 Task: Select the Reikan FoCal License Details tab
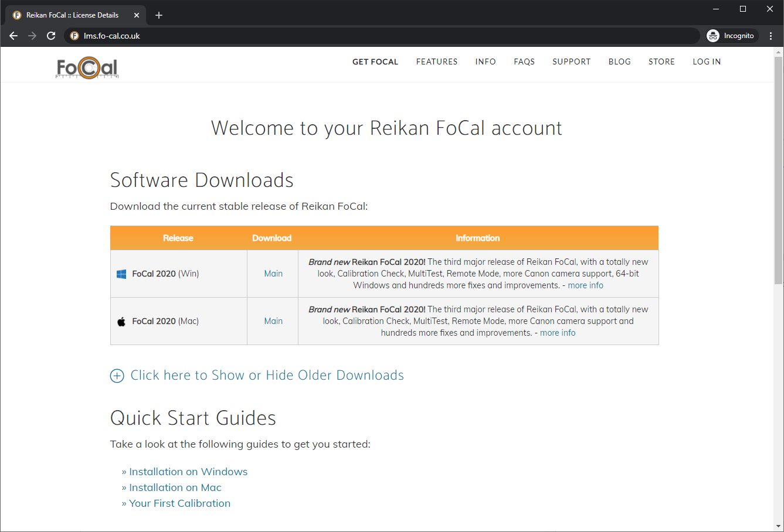coord(76,15)
